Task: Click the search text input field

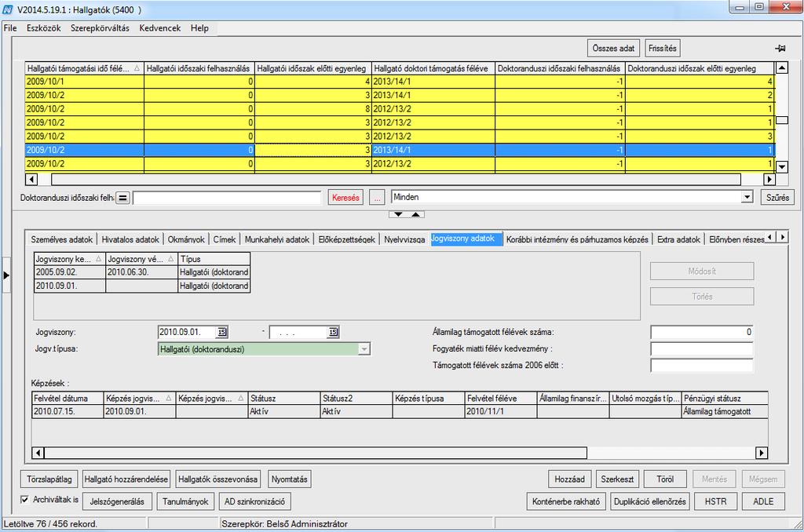Action: tap(227, 198)
